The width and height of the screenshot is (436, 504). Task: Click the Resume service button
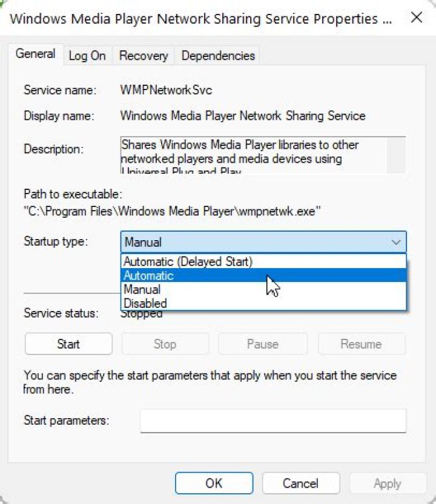coord(361,344)
